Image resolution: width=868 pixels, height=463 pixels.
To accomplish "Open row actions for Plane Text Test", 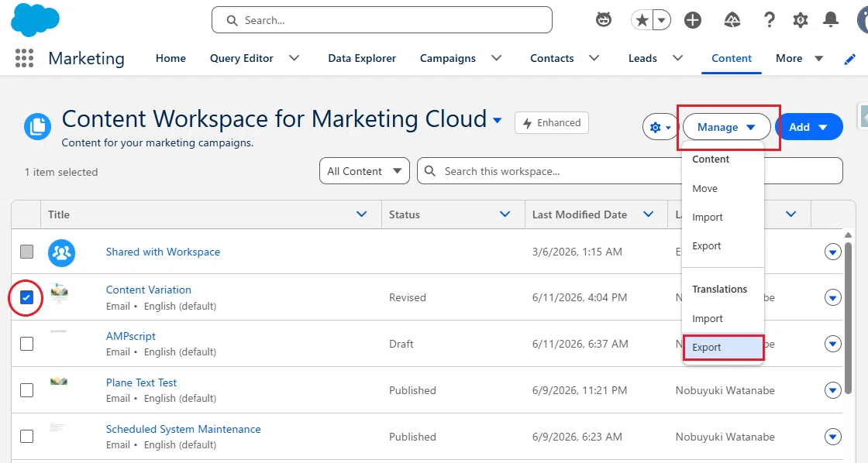I will tap(832, 390).
